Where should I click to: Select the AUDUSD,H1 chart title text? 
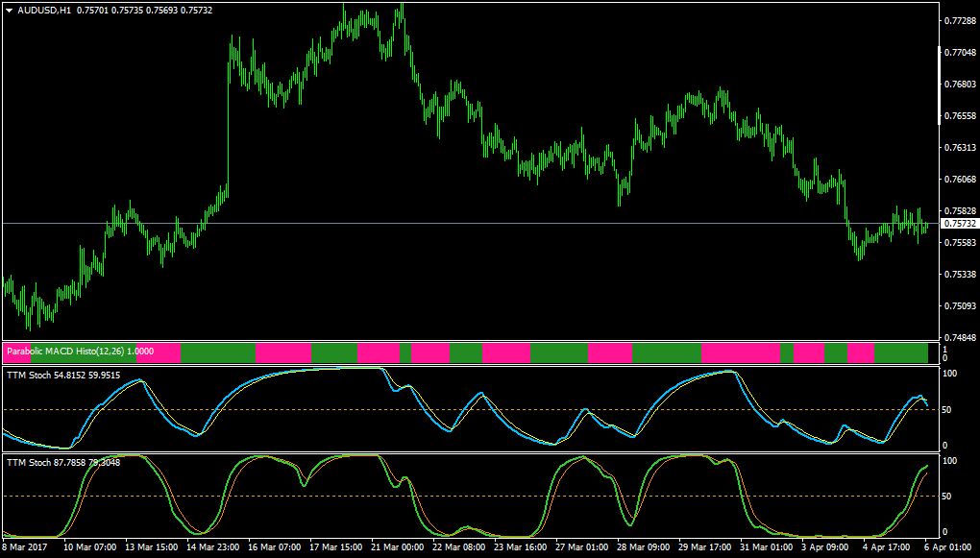click(44, 11)
